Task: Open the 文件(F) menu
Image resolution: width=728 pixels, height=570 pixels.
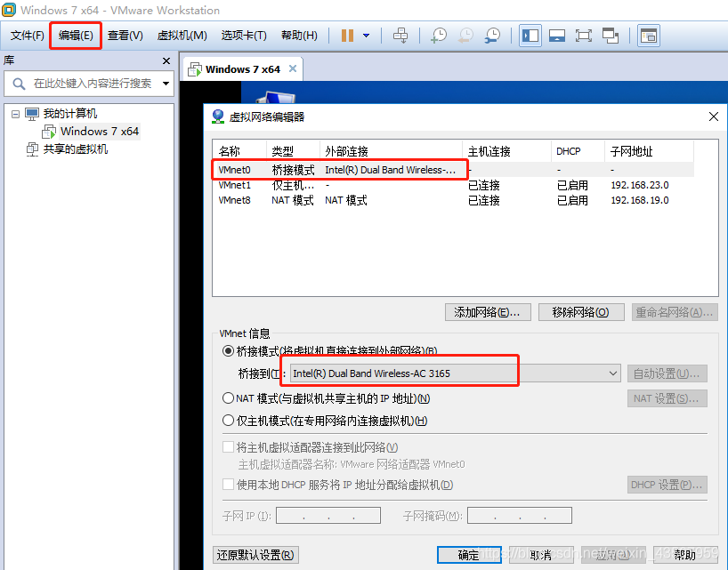Action: 27,36
